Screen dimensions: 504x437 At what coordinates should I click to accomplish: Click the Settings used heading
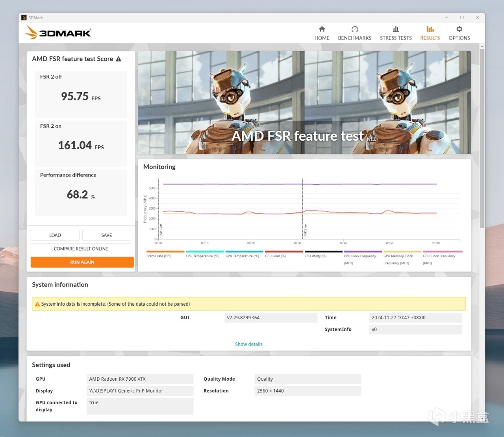[x=51, y=365]
